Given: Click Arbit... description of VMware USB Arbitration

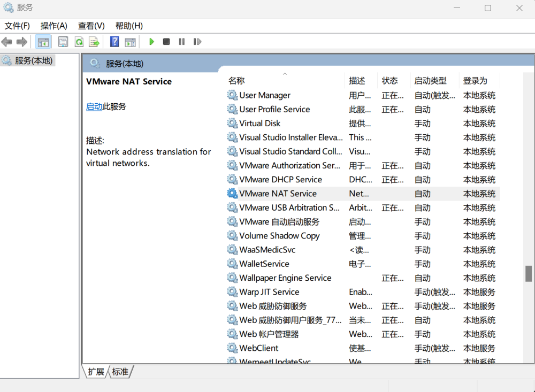Looking at the screenshot, I should [x=360, y=208].
